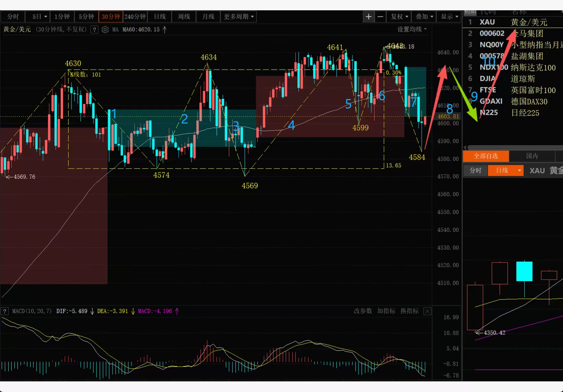Click 加指标 to add an indicator
This screenshot has height=392, width=563.
click(386, 311)
